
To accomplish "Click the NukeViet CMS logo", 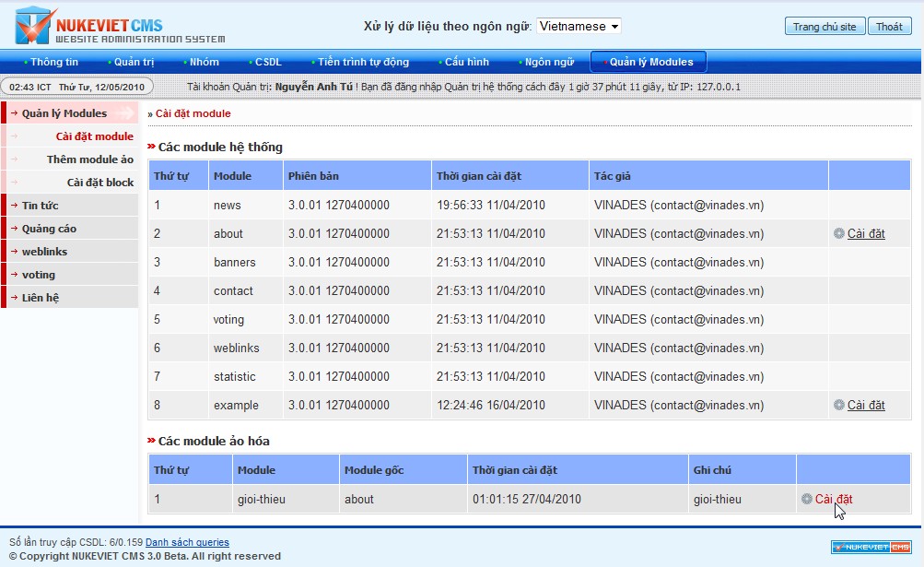I will [120, 26].
